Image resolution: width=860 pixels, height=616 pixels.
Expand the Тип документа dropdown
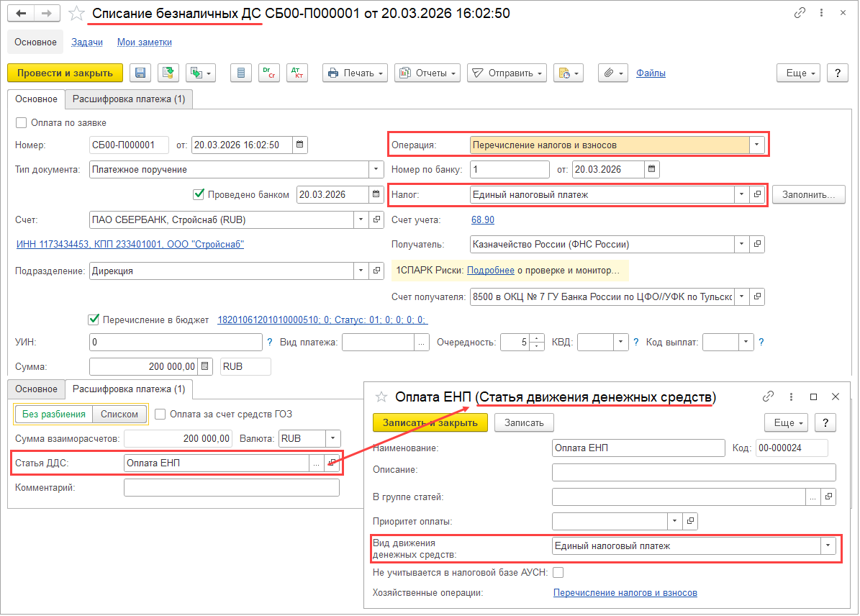click(376, 170)
